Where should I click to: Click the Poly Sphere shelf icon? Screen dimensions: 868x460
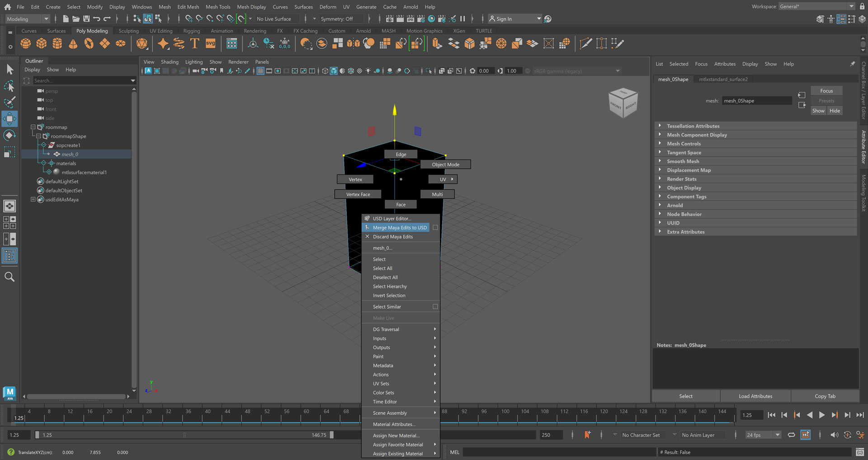26,43
